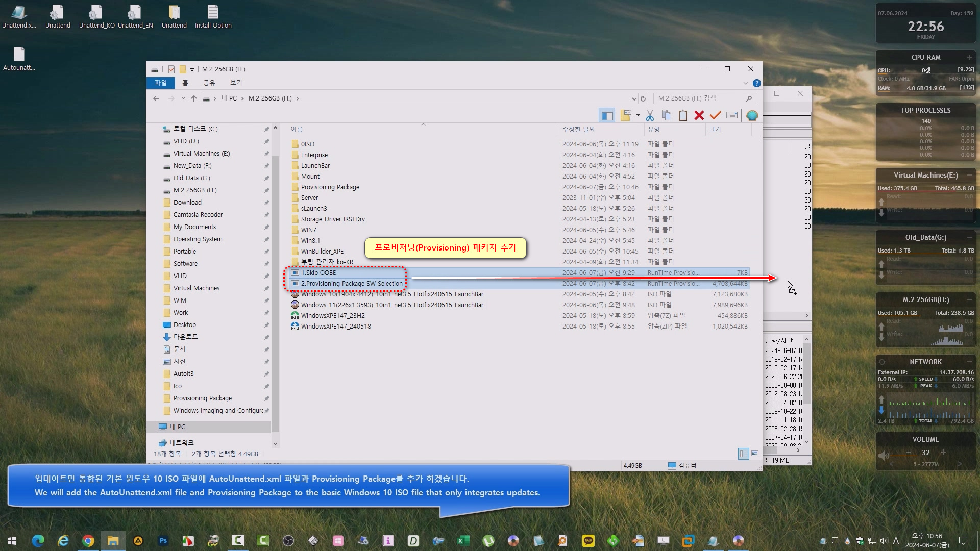Sort by the 이름 column header
Image resolution: width=980 pixels, height=551 pixels.
tap(297, 130)
